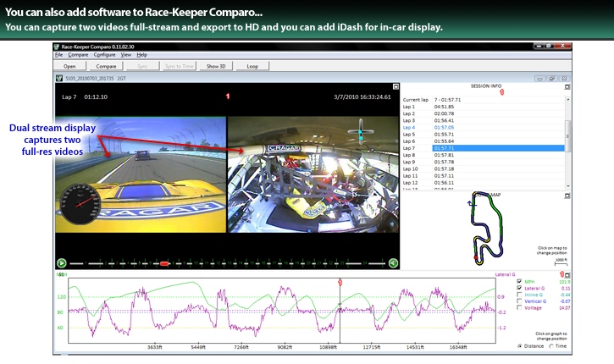The image size is (614, 364).
Task: Click the session file icon in document title bar
Action: point(58,78)
